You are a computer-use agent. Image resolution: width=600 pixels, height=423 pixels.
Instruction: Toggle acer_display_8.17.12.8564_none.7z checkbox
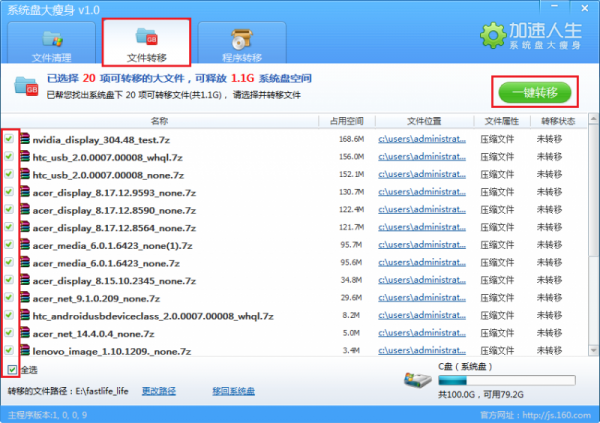coord(9,227)
